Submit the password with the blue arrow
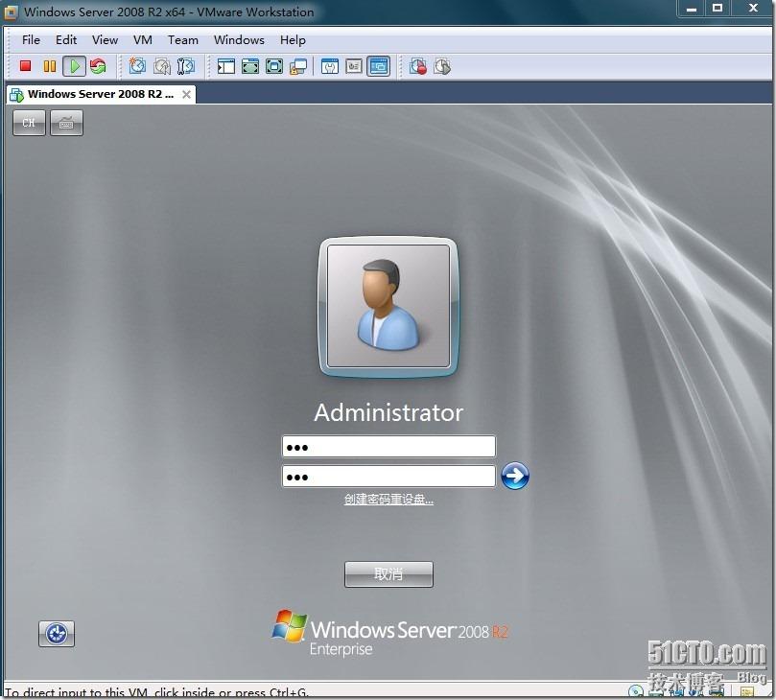The image size is (776, 700). click(515, 476)
